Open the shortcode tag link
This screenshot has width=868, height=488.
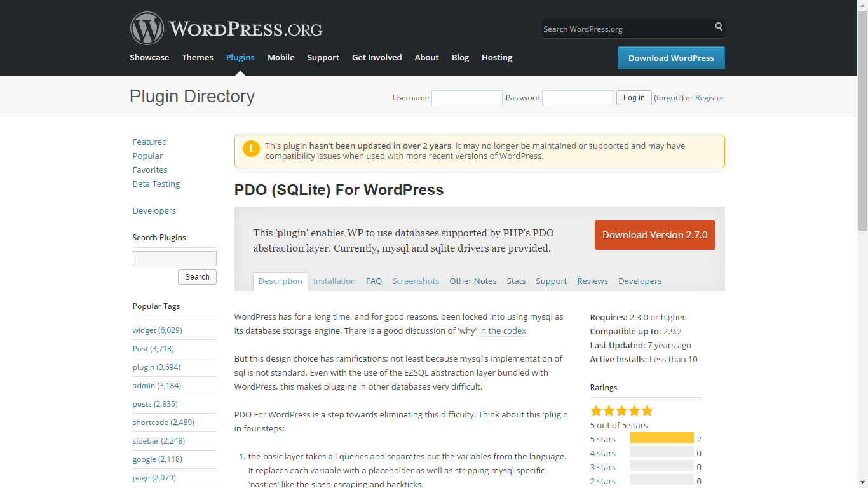pos(163,423)
